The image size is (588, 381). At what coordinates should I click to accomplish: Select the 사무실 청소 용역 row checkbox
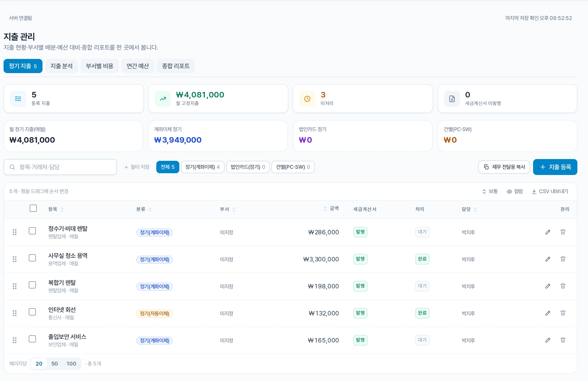[32, 258]
